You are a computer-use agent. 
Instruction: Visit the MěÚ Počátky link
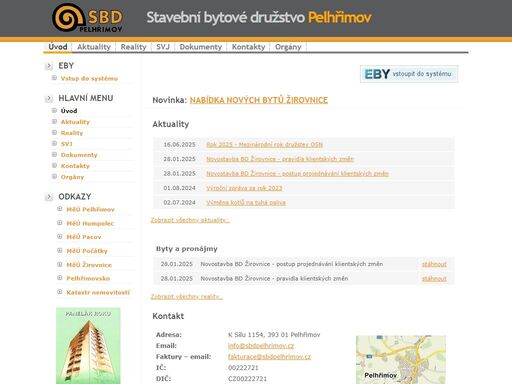click(87, 251)
